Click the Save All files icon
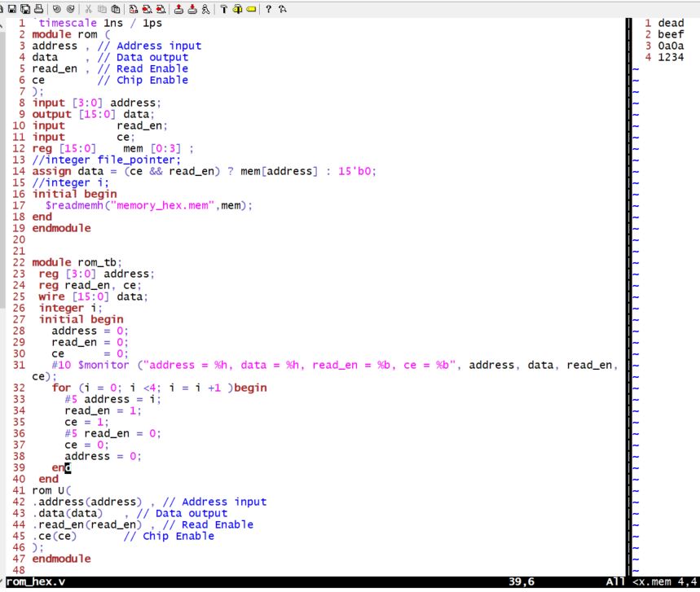700x592 pixels. click(x=26, y=8)
